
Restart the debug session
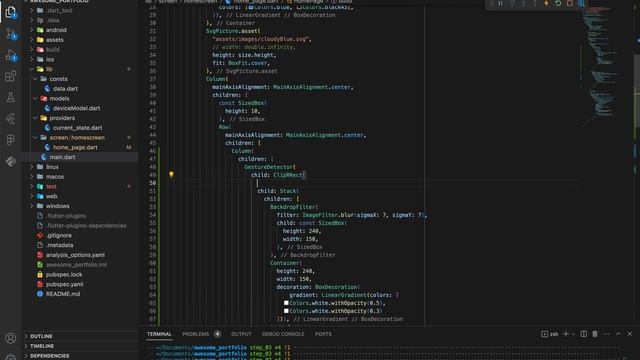558,3
